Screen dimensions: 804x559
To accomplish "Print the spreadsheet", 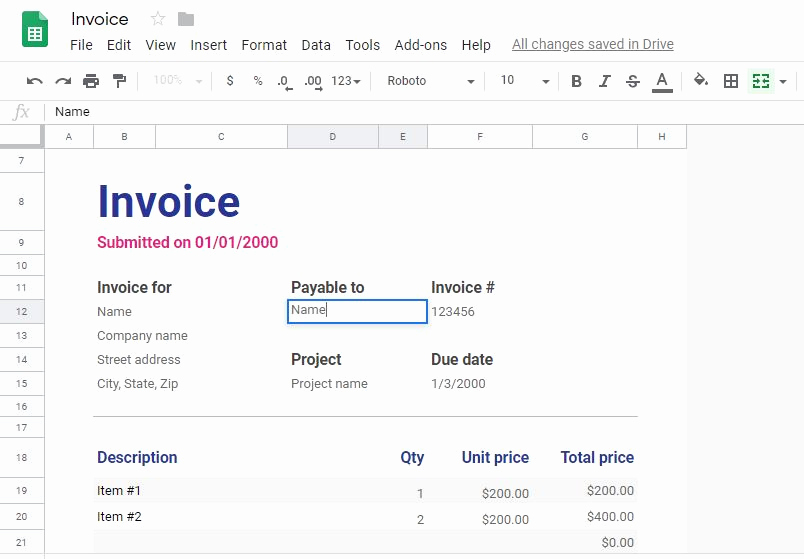I will 91,81.
